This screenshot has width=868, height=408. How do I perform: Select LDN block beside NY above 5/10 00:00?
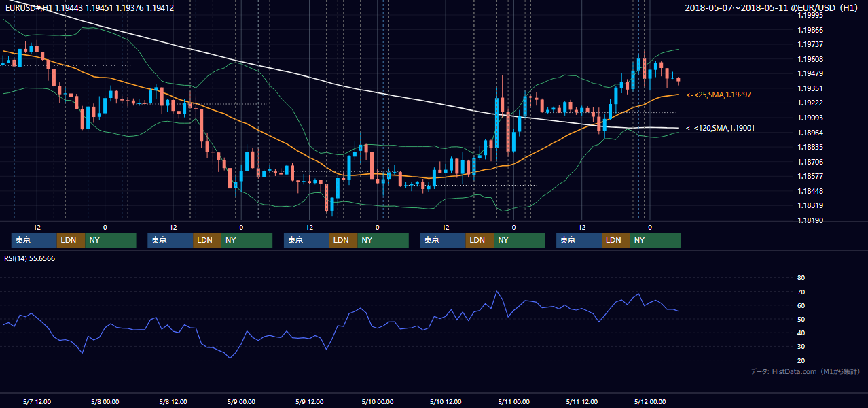click(x=344, y=240)
